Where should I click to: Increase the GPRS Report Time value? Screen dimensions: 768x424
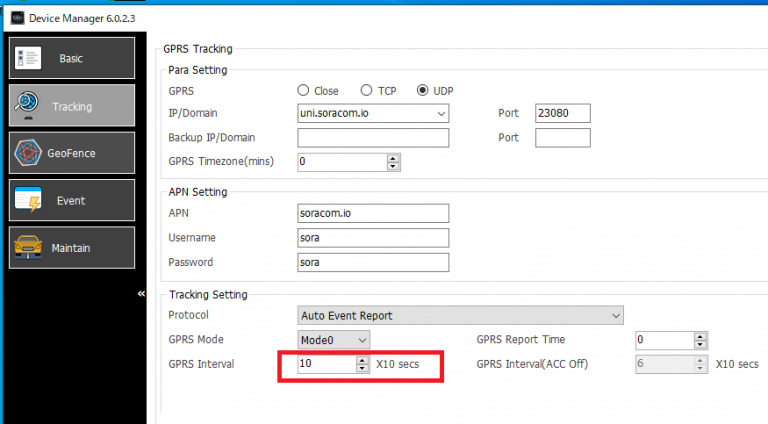[x=700, y=336]
